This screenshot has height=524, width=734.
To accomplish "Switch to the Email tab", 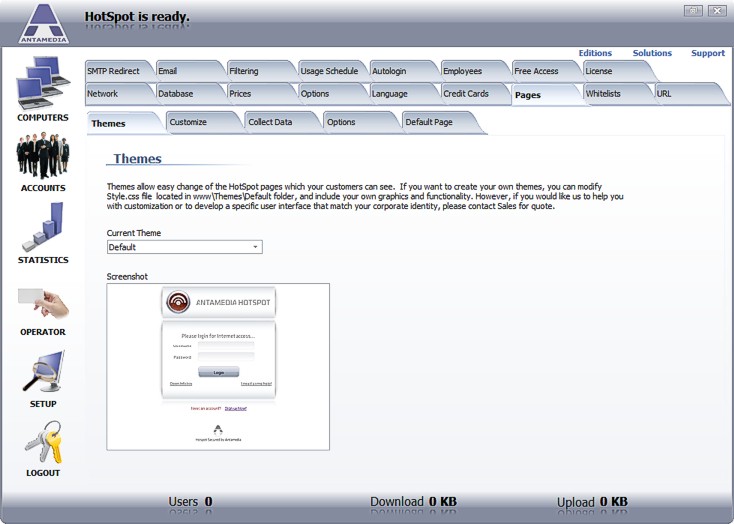I will pyautogui.click(x=188, y=71).
